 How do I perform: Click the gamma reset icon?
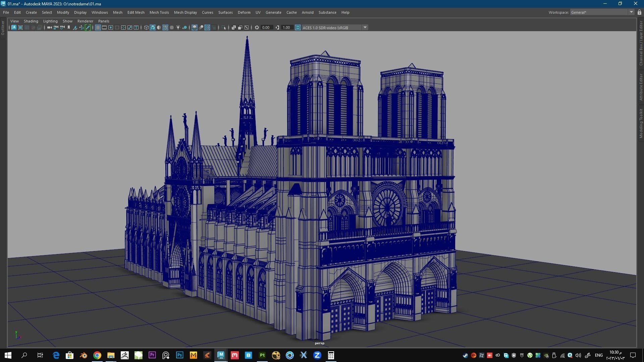[x=277, y=27]
